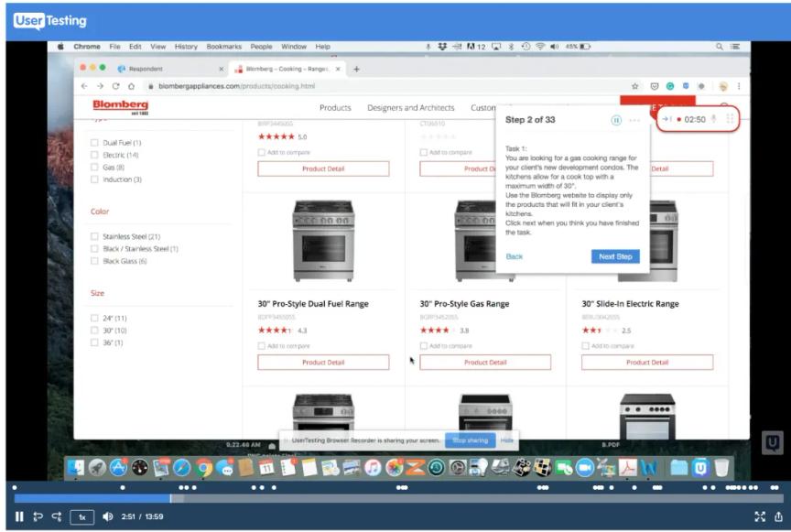The height and width of the screenshot is (532, 791).
Task: Open the Window menu in menu bar
Action: click(x=294, y=47)
